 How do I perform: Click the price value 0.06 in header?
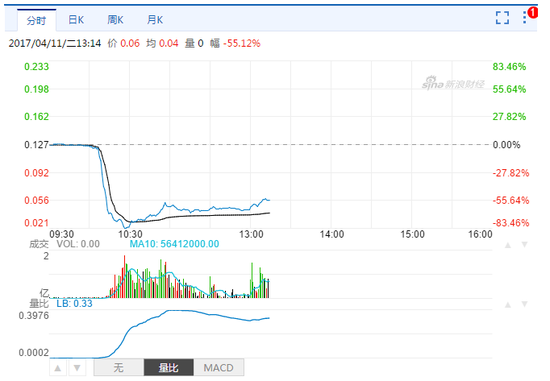pyautogui.click(x=130, y=44)
